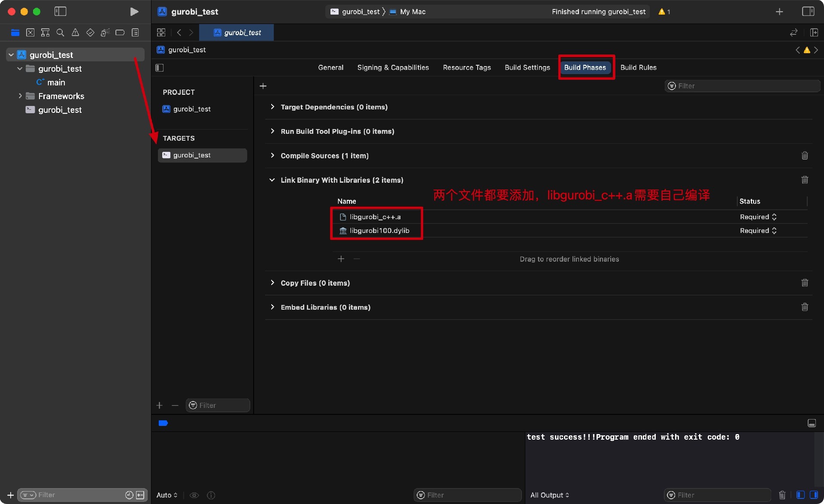Switch to Build Rules tab
The image size is (824, 504).
638,67
